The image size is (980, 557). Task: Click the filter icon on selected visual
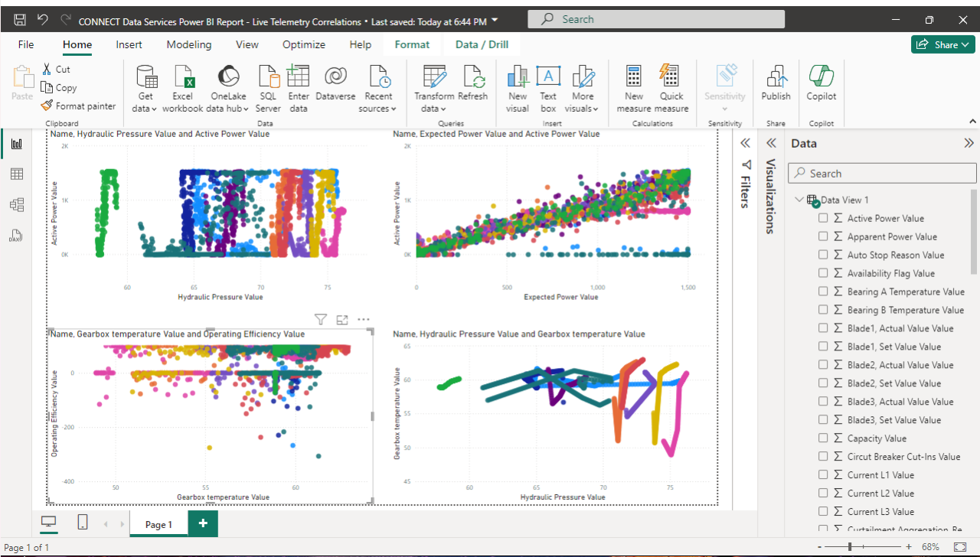click(321, 320)
